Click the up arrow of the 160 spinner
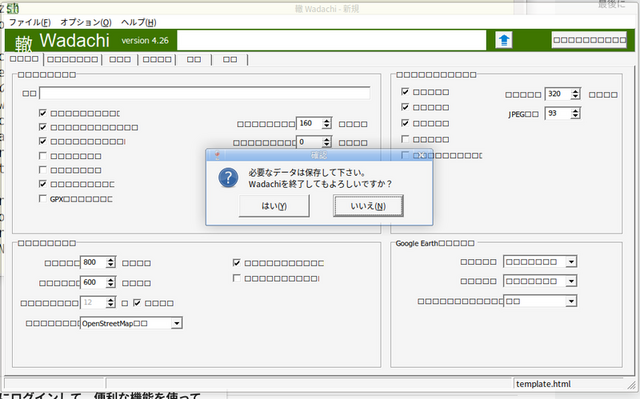This screenshot has width=640, height=399. (x=327, y=120)
